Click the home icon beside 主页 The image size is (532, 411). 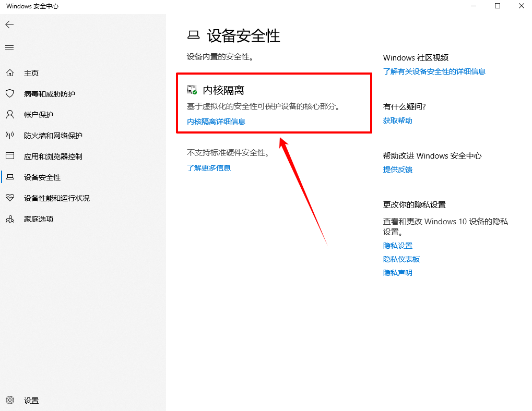10,73
